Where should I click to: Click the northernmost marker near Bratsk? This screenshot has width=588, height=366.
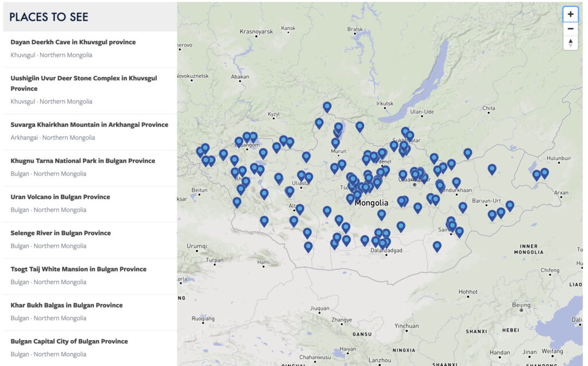pyautogui.click(x=327, y=106)
